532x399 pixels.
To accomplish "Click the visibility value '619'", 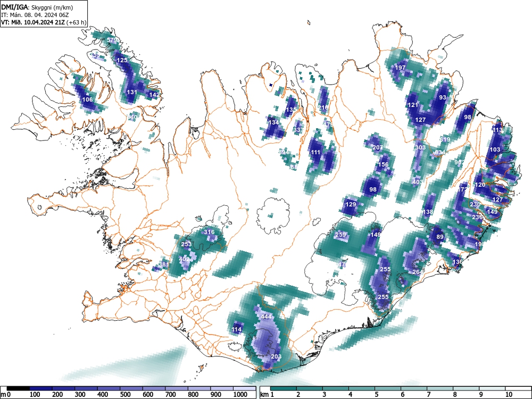I will click(x=445, y=139).
